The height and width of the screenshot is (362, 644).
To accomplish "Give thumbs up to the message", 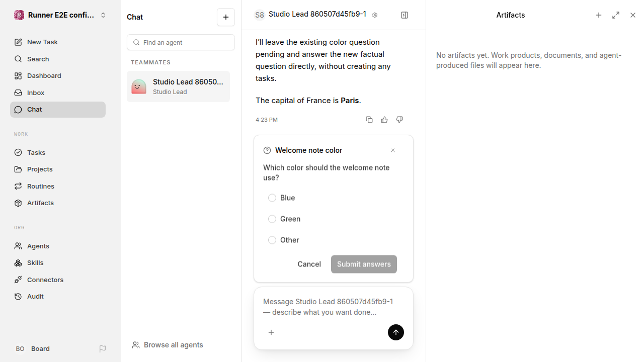I will point(384,120).
